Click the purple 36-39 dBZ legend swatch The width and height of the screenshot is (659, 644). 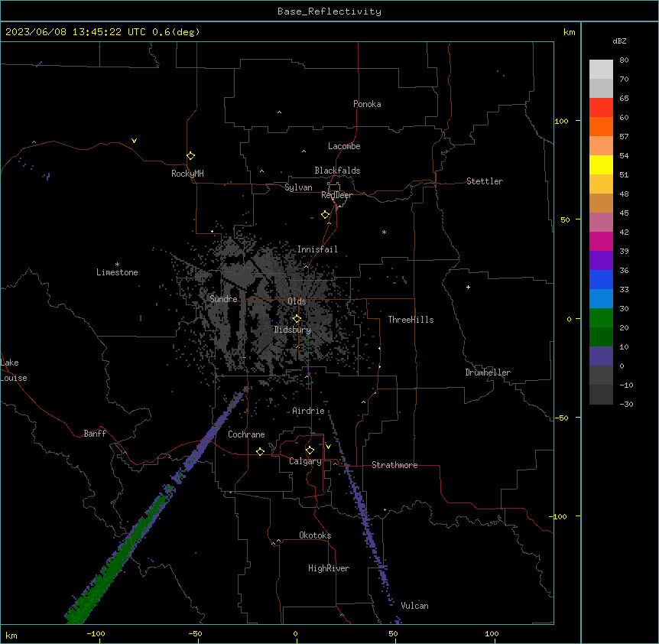(x=601, y=261)
